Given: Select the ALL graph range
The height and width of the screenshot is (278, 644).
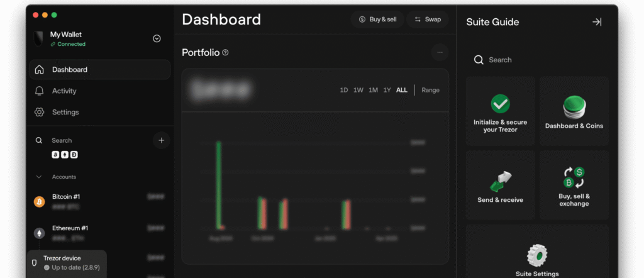Looking at the screenshot, I should point(402,90).
